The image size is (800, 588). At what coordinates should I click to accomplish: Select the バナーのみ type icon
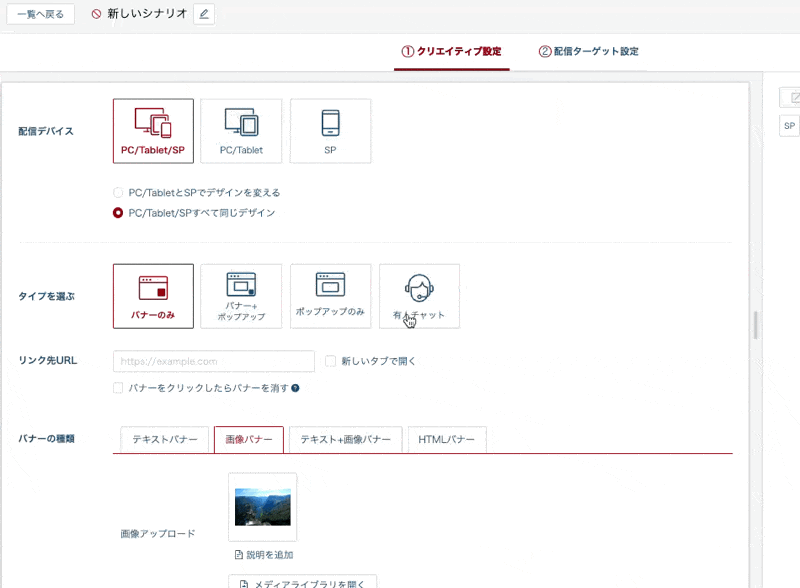coord(153,288)
